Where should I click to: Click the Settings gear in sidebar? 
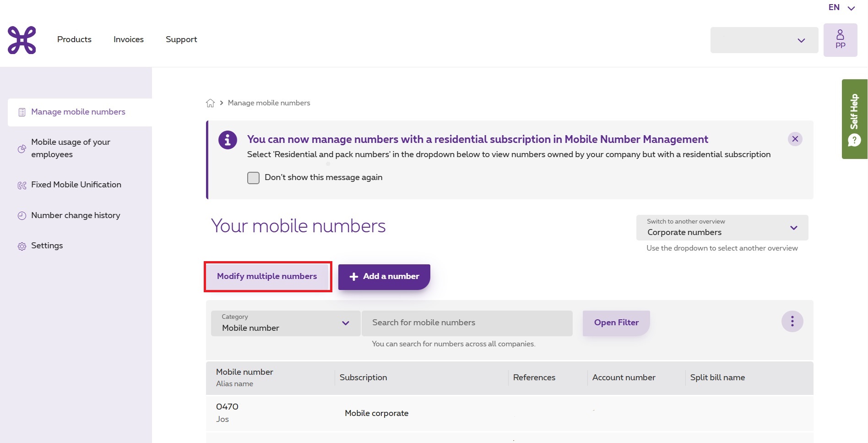[x=22, y=246]
